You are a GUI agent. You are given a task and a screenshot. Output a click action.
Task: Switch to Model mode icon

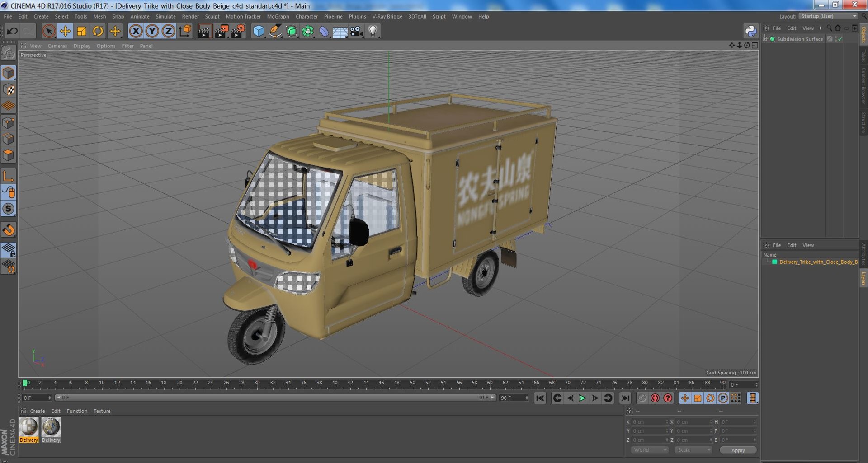tap(8, 73)
